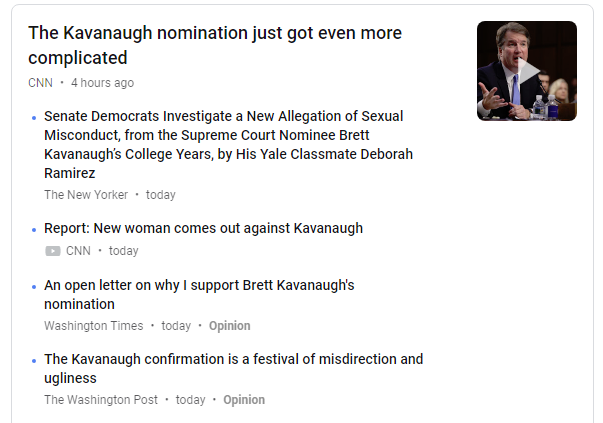Click the 4 hours ago timestamp
603x423 pixels.
[102, 83]
